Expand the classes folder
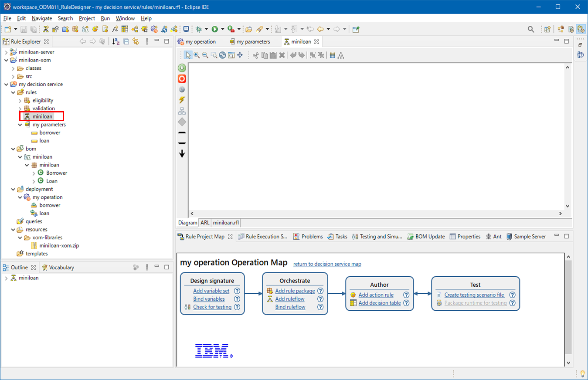 pos(13,68)
